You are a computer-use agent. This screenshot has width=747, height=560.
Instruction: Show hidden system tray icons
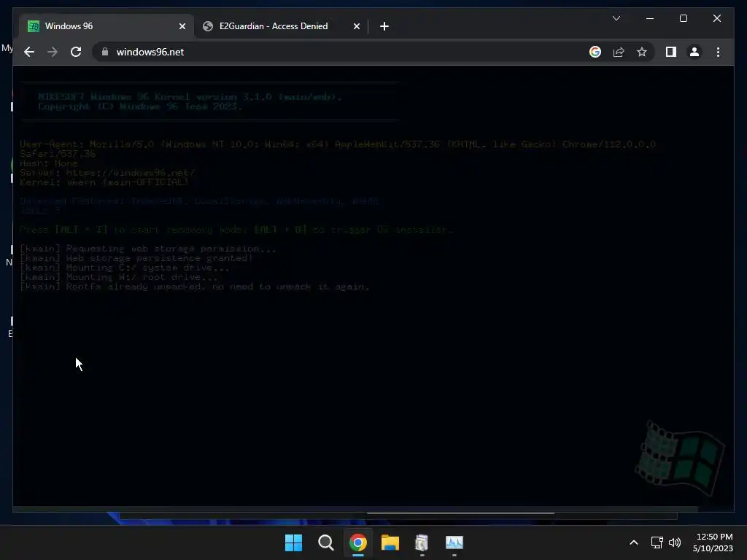(x=634, y=542)
